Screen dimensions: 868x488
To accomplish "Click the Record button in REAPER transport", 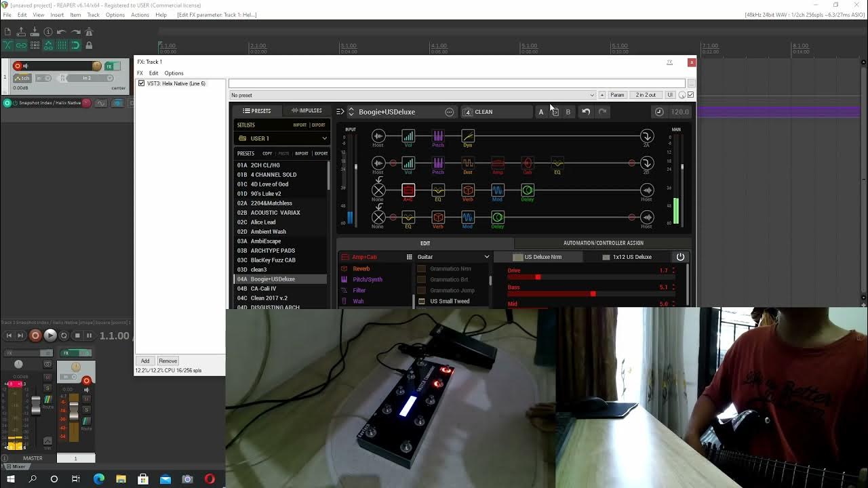I will (35, 335).
